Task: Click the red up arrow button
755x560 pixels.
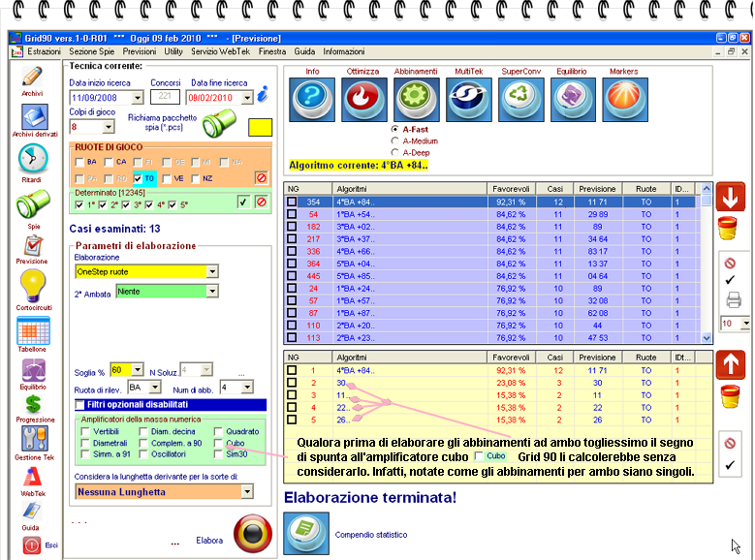Action: 731,364
